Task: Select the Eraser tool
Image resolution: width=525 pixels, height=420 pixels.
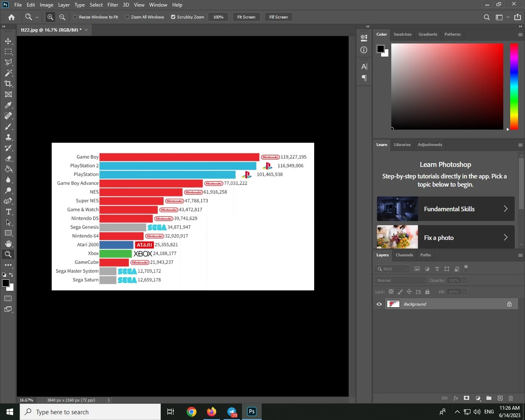Action: (x=8, y=159)
